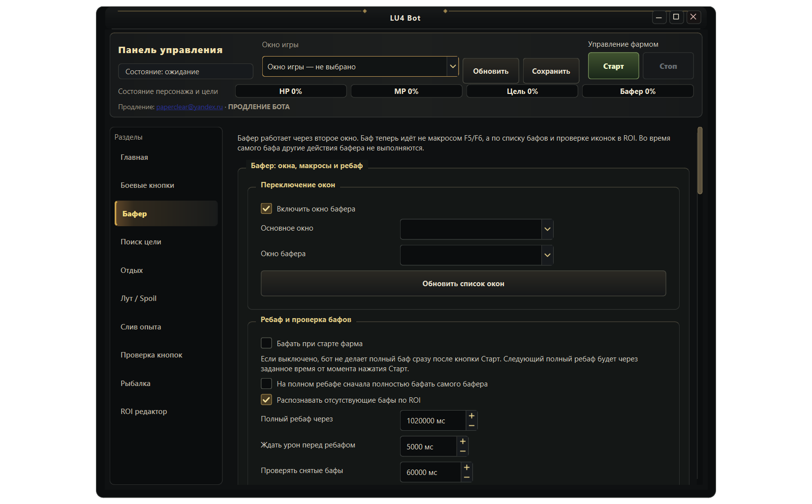Increase the Полный ребаф через value

(471, 416)
